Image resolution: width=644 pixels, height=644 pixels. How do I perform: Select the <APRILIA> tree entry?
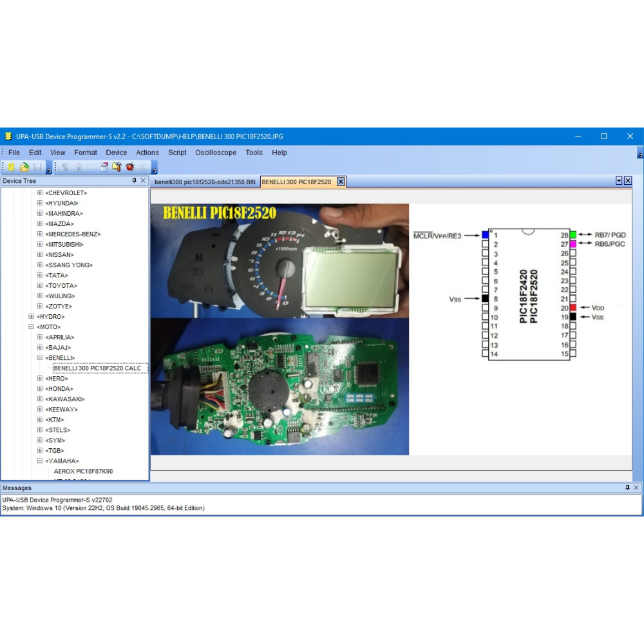[60, 337]
